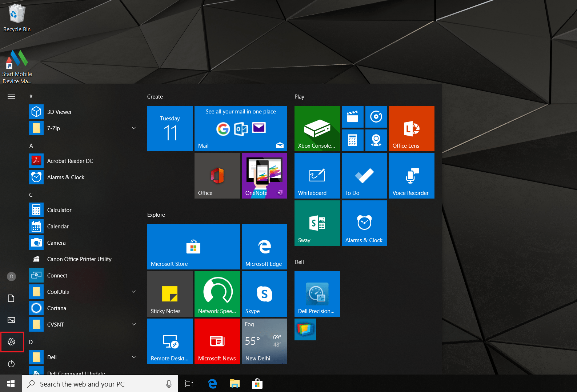This screenshot has width=577, height=392.
Task: Expand the CVSNT folder chevron
Action: pyautogui.click(x=134, y=324)
